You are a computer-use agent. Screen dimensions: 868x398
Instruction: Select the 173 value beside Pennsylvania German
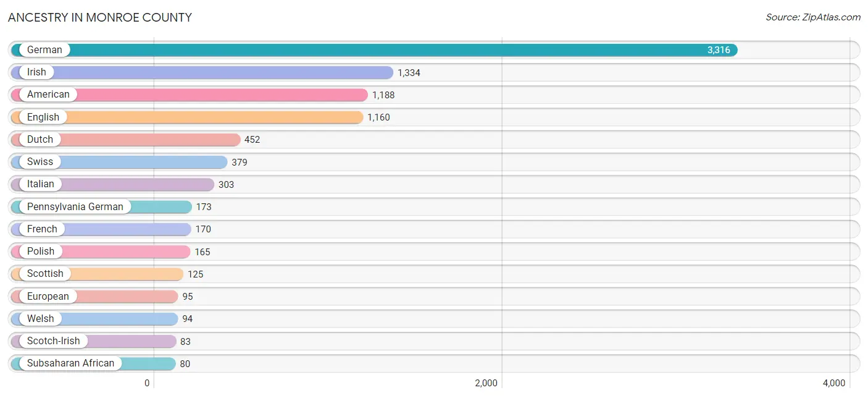pyautogui.click(x=204, y=207)
